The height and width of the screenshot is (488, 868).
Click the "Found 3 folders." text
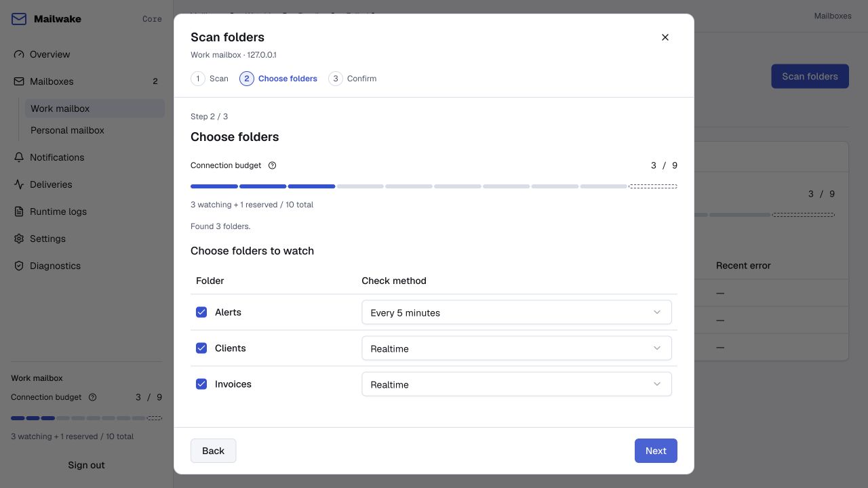[220, 226]
